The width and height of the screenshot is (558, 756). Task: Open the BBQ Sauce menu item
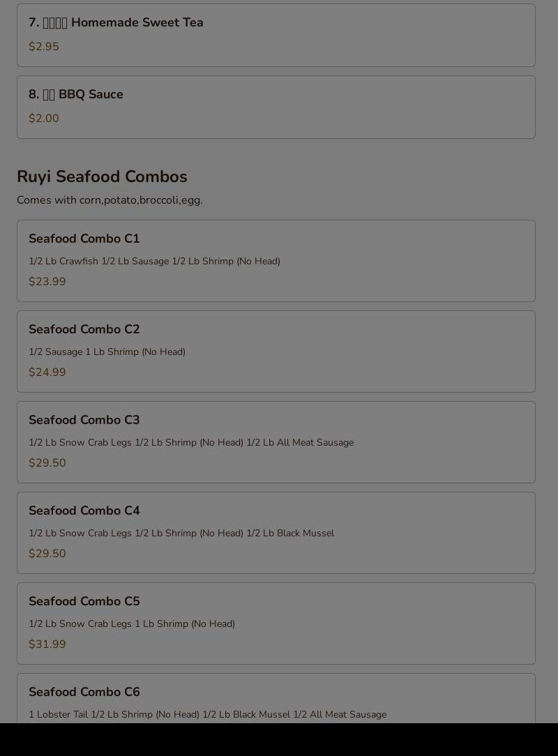tap(276, 107)
